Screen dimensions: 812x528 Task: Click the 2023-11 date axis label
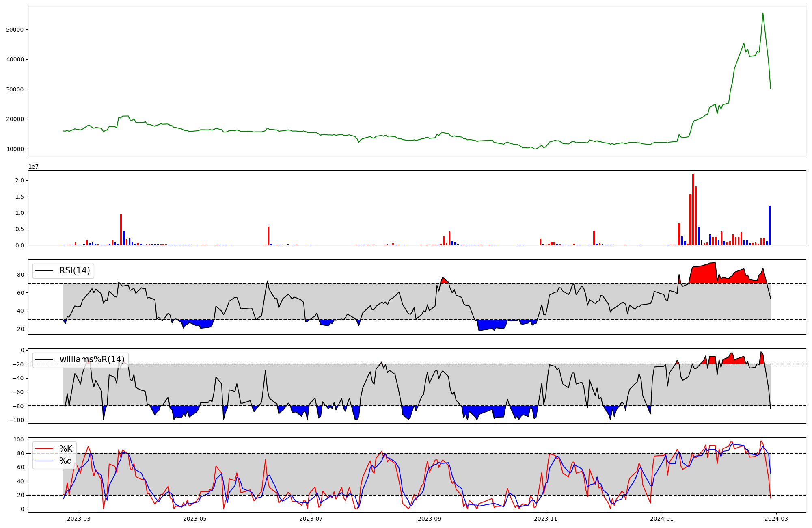coord(546,519)
